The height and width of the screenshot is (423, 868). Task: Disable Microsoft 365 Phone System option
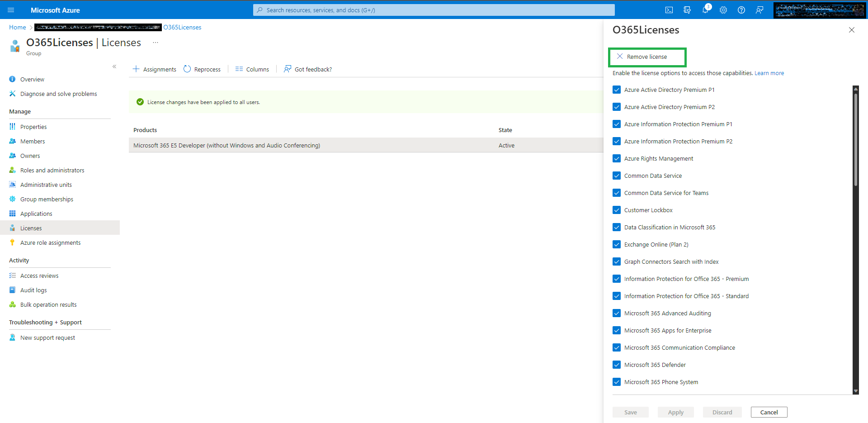pyautogui.click(x=617, y=382)
